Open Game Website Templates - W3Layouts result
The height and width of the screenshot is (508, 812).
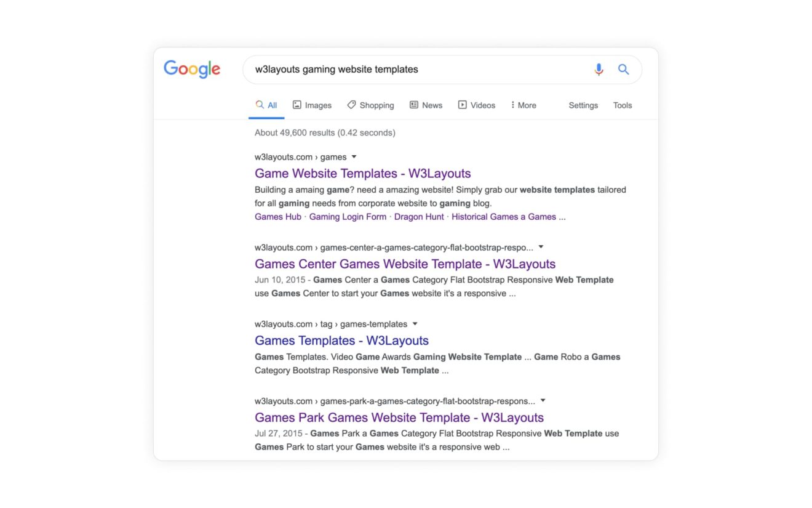tap(363, 174)
